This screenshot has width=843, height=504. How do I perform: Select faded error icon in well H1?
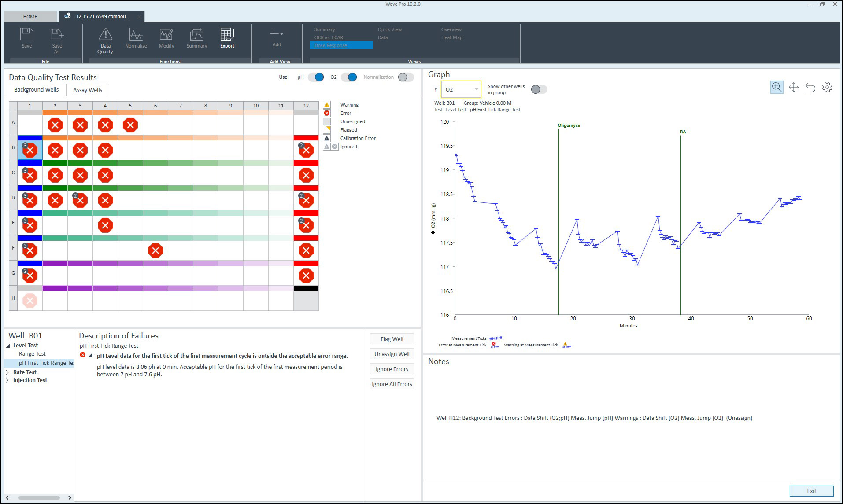[30, 301]
